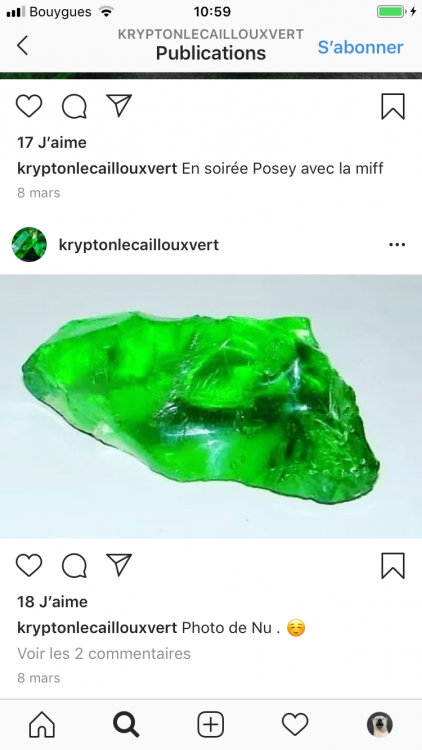Save the green crystal post bookmark
This screenshot has height=750, width=422.
click(x=393, y=566)
